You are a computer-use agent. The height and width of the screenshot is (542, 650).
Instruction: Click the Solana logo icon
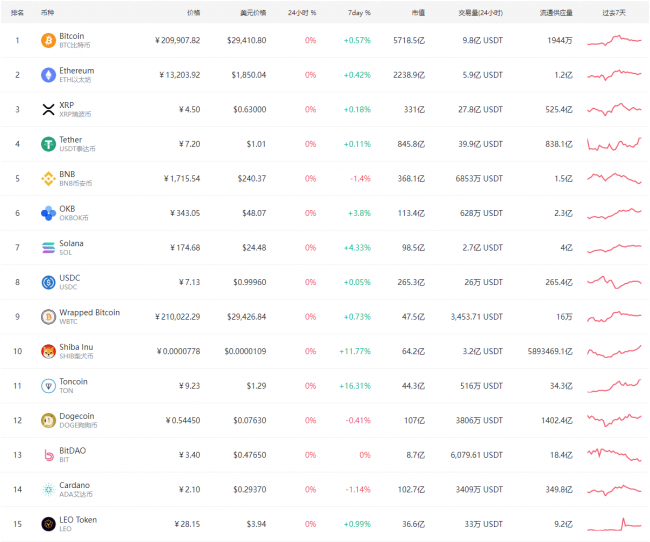click(x=49, y=248)
